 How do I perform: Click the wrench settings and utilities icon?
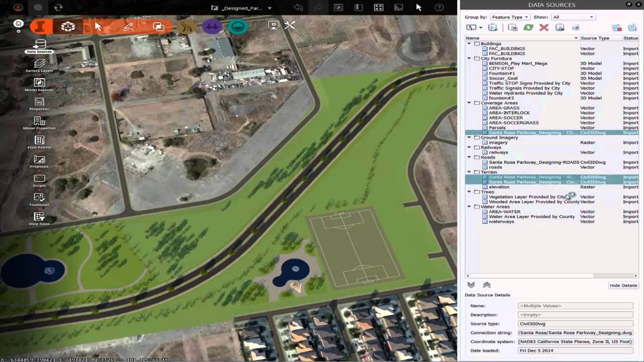click(290, 25)
